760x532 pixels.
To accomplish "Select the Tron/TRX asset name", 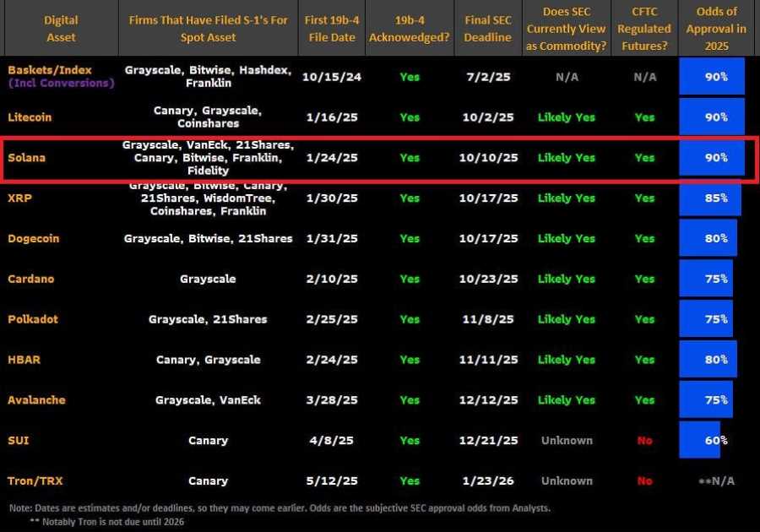I will (35, 481).
